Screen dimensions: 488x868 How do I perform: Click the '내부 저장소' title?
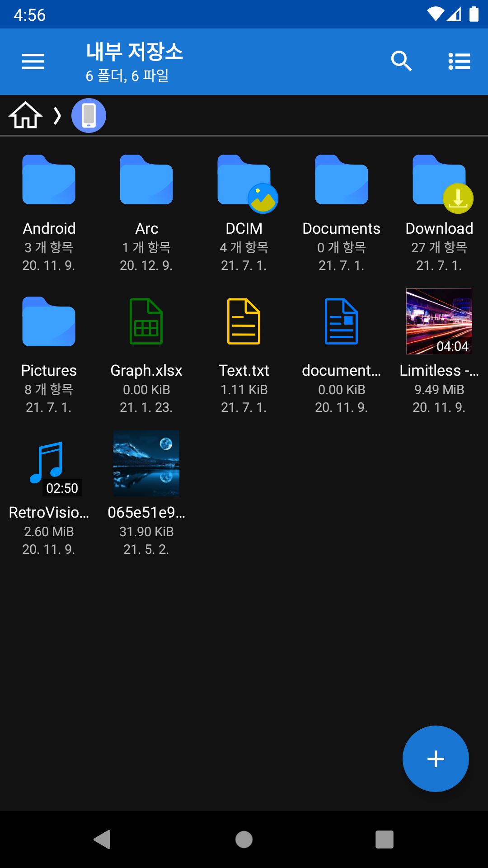pos(134,52)
